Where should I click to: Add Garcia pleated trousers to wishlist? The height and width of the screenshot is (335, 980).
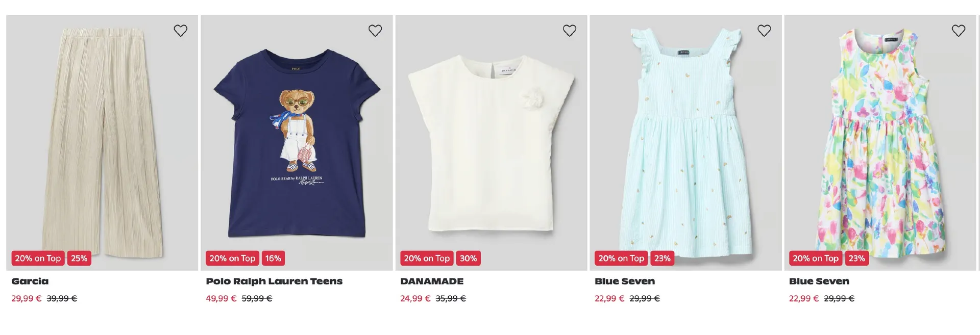pyautogui.click(x=180, y=31)
